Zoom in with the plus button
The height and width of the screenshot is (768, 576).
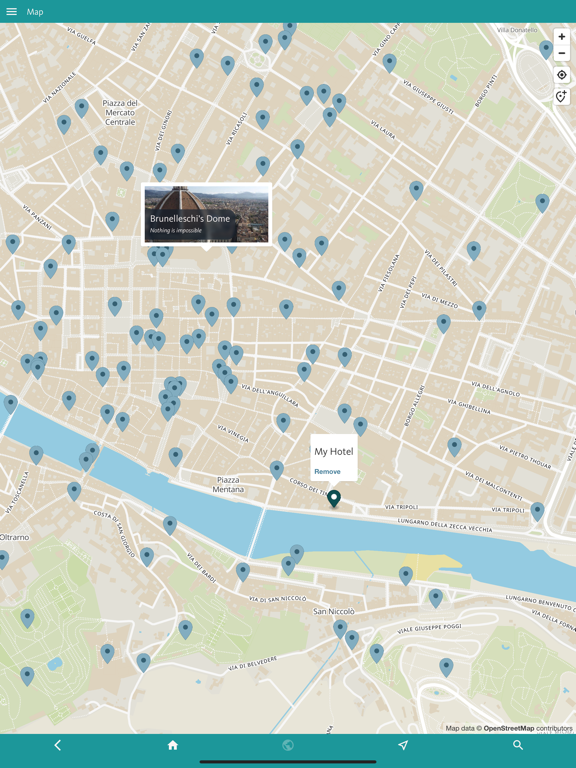coord(561,37)
